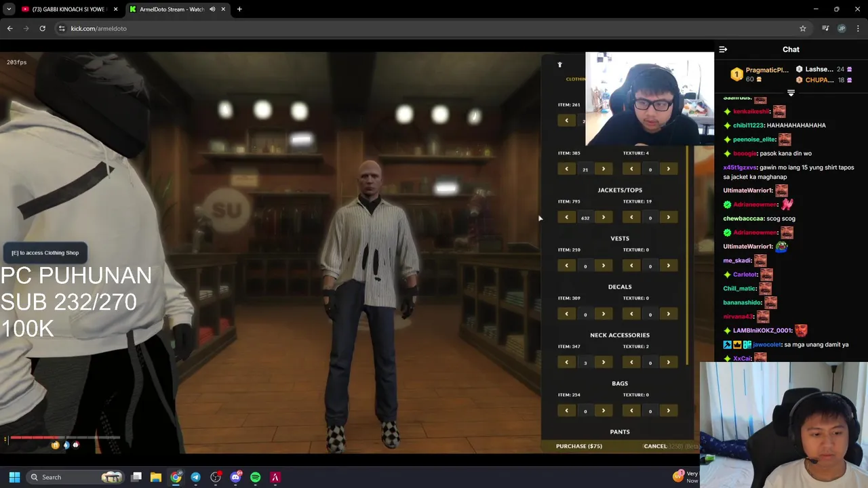Click previous arrow in ITEM: 385 row

coord(567,169)
